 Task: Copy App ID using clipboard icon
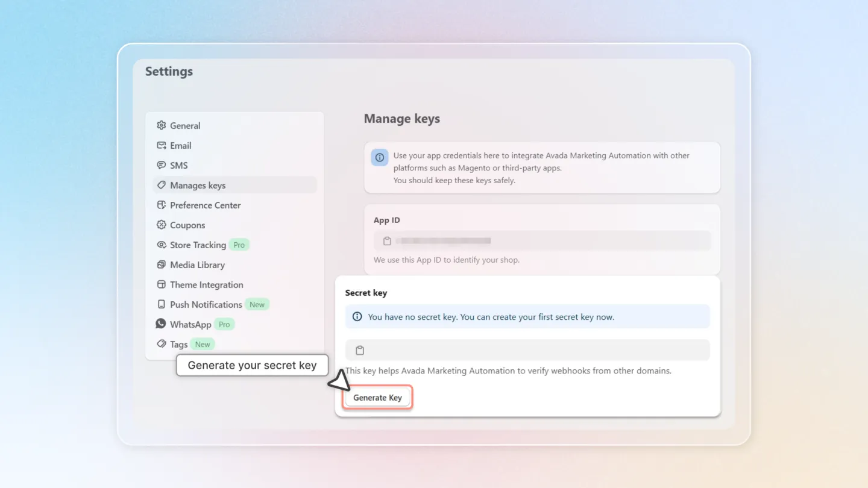point(387,241)
